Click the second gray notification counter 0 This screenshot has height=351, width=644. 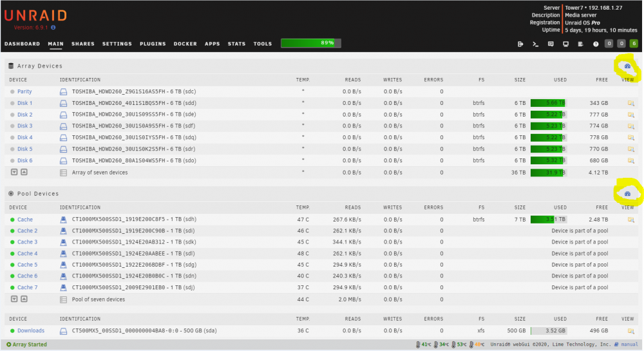(x=621, y=44)
